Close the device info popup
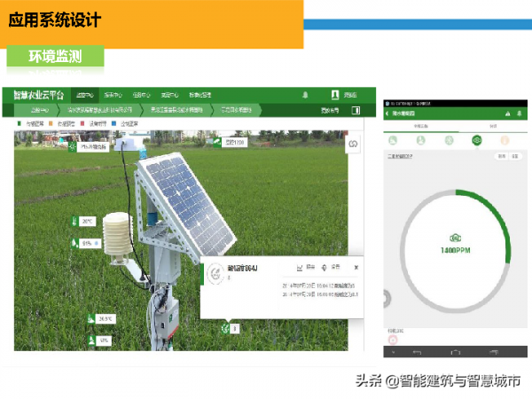The image size is (532, 399). [356, 268]
